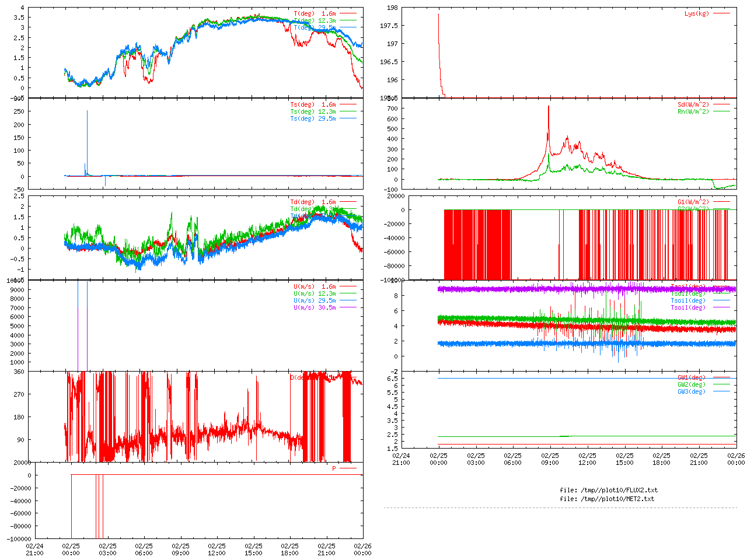Click the 'U(m/s) 29.5m' legend label
747x560 pixels.
[315, 301]
